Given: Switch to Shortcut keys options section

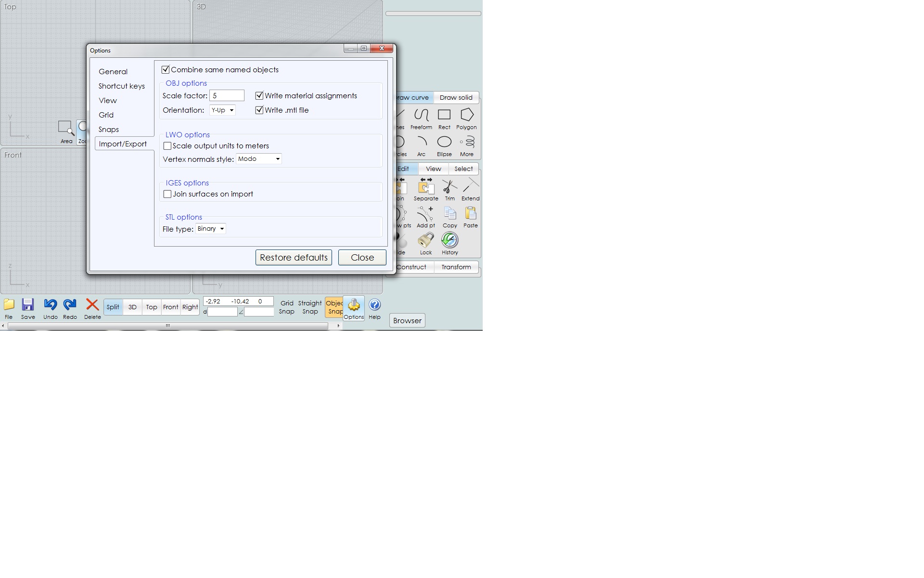Looking at the screenshot, I should click(x=121, y=86).
